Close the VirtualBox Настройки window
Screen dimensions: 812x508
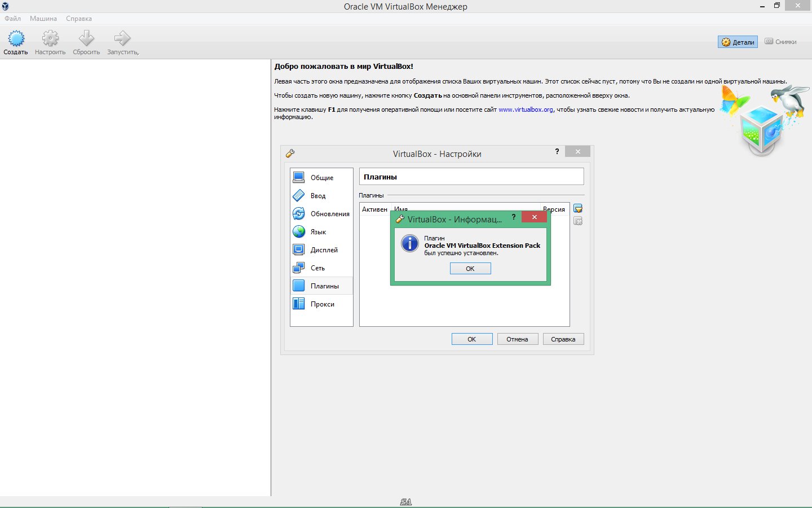click(578, 151)
